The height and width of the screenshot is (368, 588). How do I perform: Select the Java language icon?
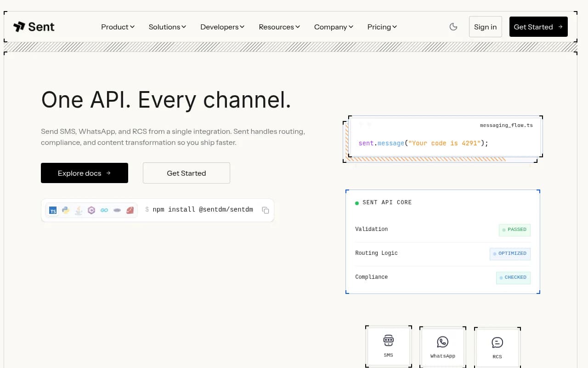[79, 210]
